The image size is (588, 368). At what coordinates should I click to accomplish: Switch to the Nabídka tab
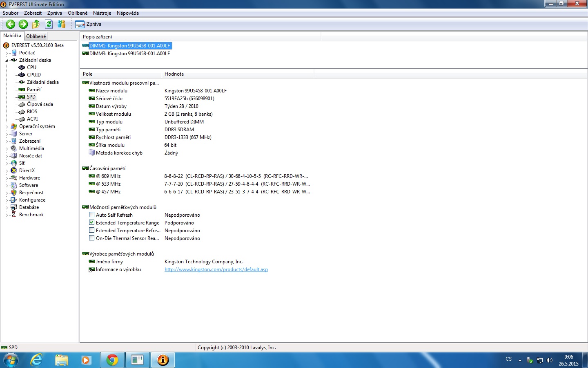pyautogui.click(x=12, y=36)
